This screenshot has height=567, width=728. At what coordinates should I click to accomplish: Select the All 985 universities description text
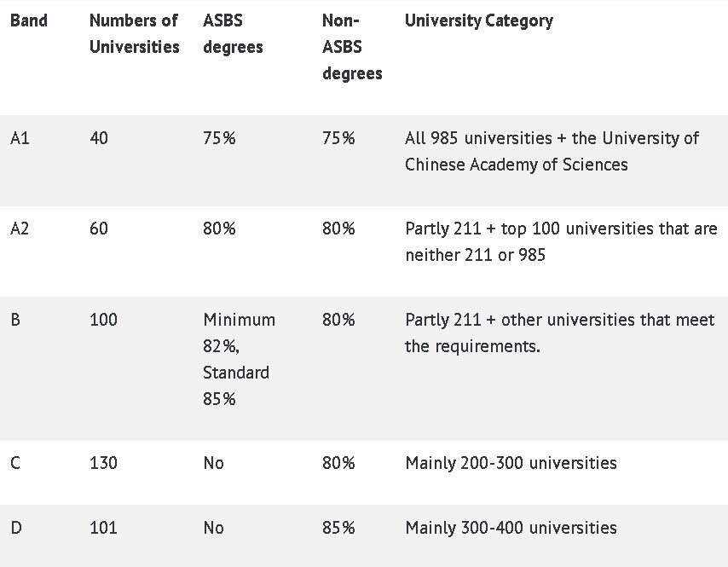click(x=552, y=152)
